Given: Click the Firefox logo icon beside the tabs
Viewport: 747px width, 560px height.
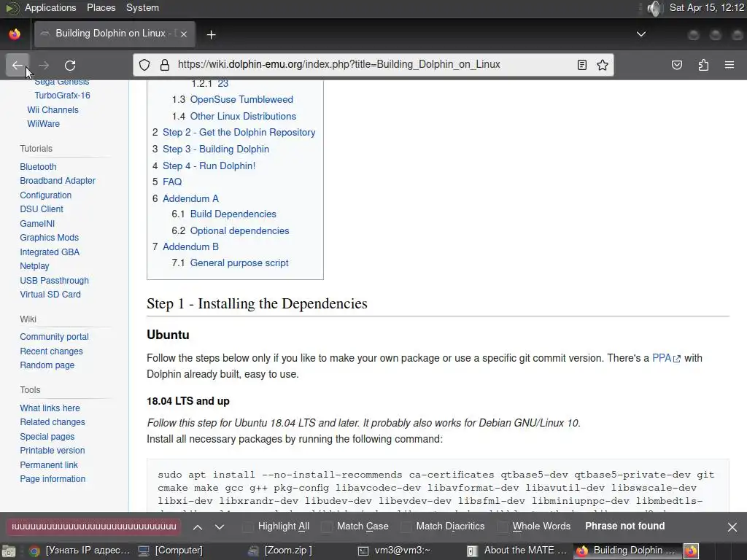Looking at the screenshot, I should tap(15, 34).
